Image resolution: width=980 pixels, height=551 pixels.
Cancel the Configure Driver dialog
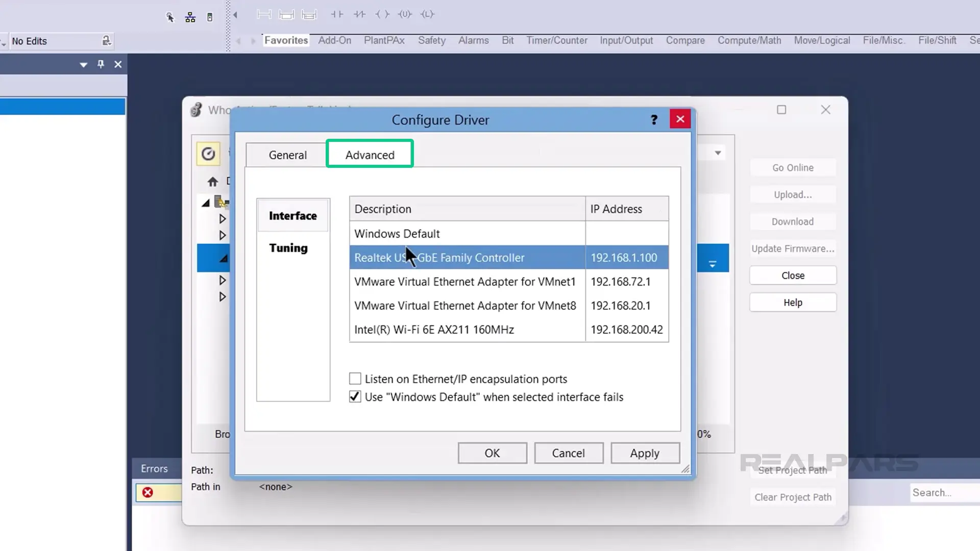[569, 453]
